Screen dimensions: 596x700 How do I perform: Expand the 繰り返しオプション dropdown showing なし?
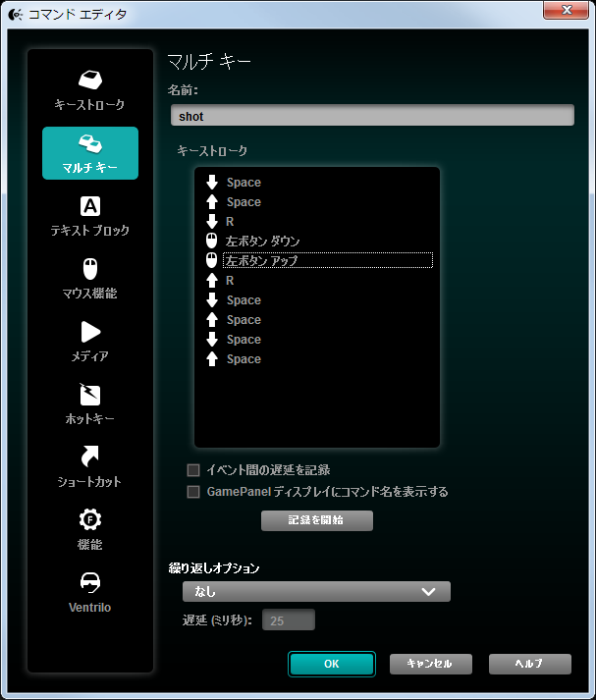click(x=316, y=592)
